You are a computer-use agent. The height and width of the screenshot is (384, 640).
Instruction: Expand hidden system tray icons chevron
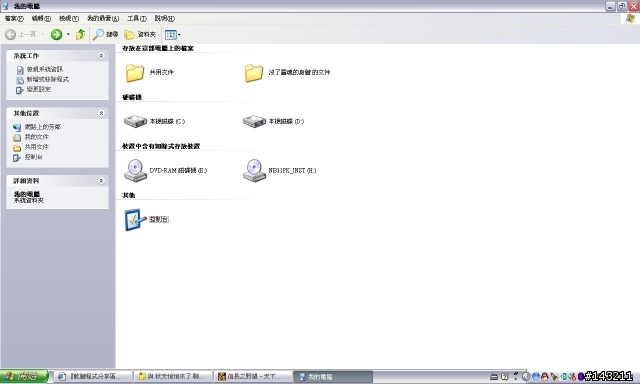point(526,377)
